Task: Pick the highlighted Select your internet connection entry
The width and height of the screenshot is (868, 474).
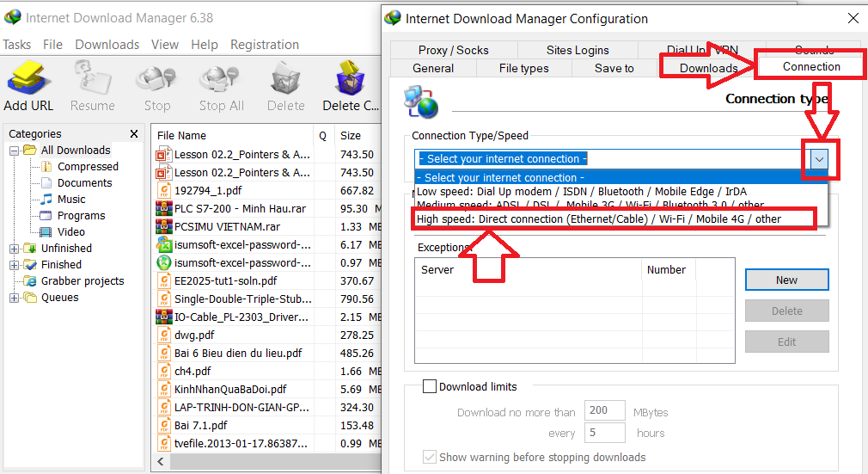Action: pyautogui.click(x=621, y=177)
